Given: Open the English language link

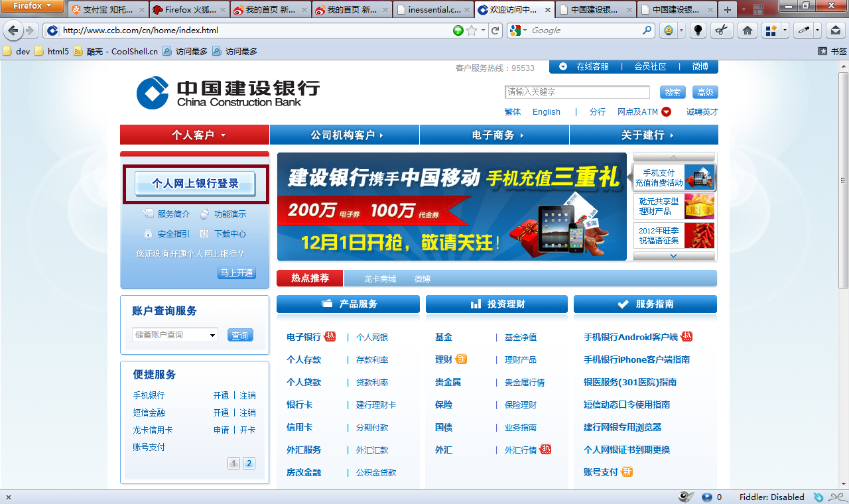Looking at the screenshot, I should click(547, 112).
